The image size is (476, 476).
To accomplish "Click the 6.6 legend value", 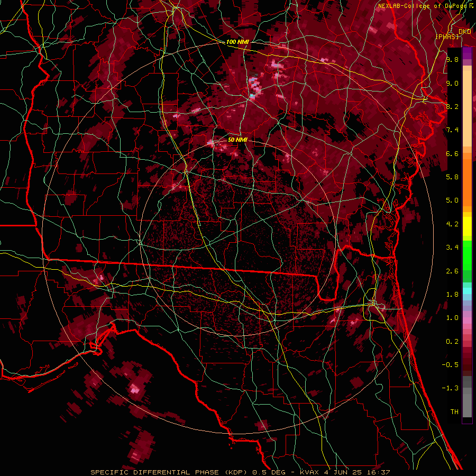I will click(452, 153).
